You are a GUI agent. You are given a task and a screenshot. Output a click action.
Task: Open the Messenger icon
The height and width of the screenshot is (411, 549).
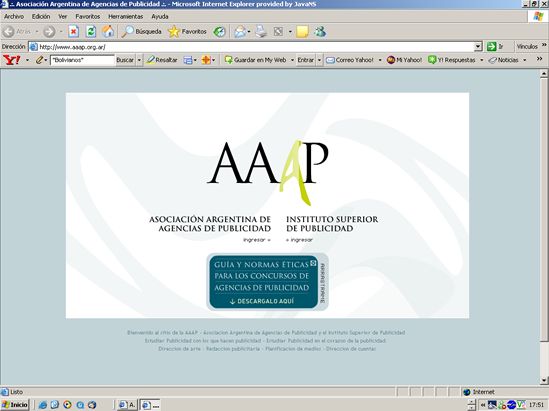pos(320,32)
